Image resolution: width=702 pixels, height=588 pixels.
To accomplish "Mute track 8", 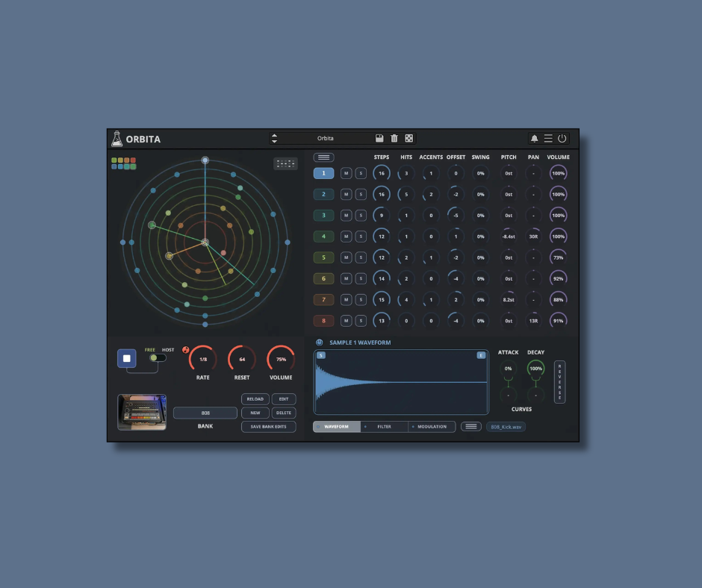I will [x=346, y=320].
